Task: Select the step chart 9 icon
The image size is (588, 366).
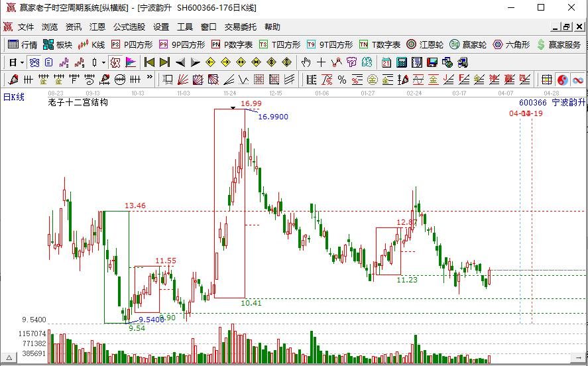Action: (79, 62)
